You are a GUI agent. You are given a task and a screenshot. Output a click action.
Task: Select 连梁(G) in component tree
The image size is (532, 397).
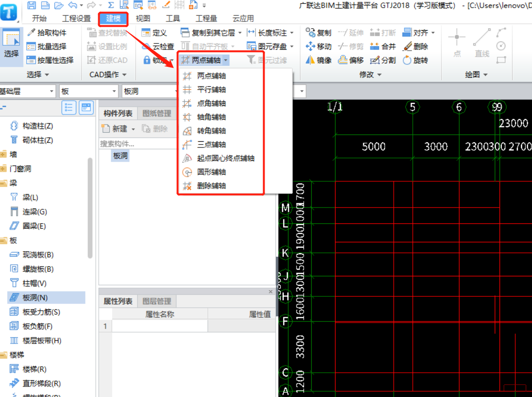(x=35, y=212)
